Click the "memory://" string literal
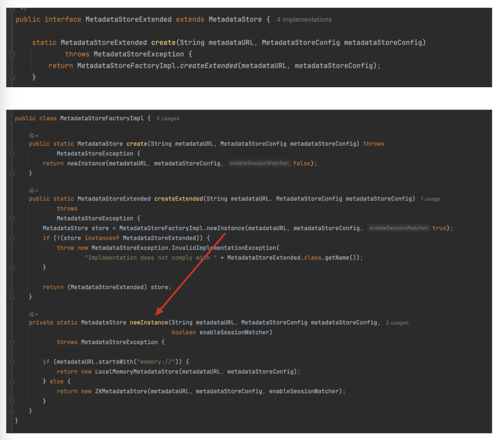This screenshot has height=440, width=504. tap(156, 362)
